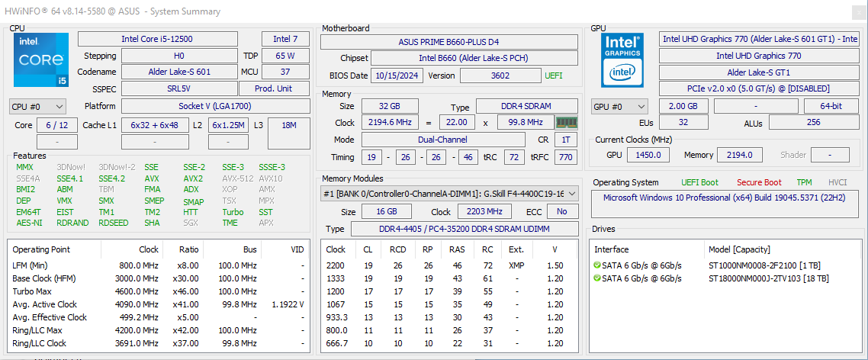The image size is (868, 360).
Task: Click the Intel B660 chipset field
Action: point(474,58)
